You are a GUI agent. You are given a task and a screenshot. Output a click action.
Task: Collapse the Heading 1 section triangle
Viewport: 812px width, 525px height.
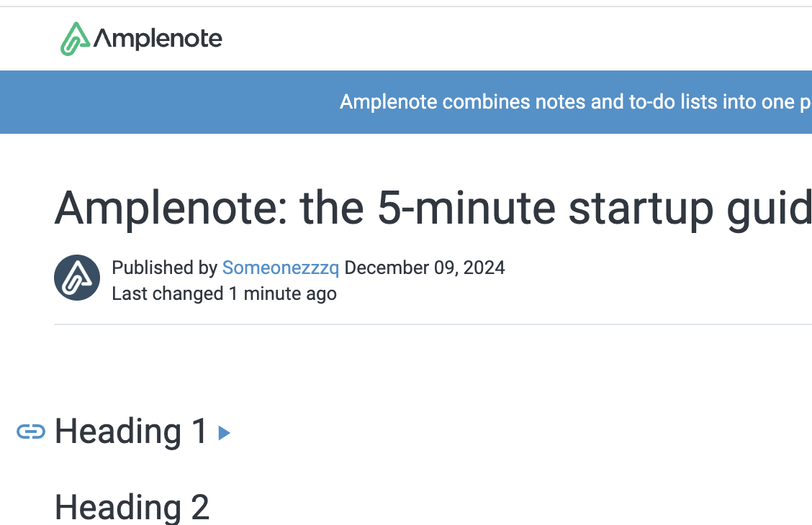coord(224,433)
